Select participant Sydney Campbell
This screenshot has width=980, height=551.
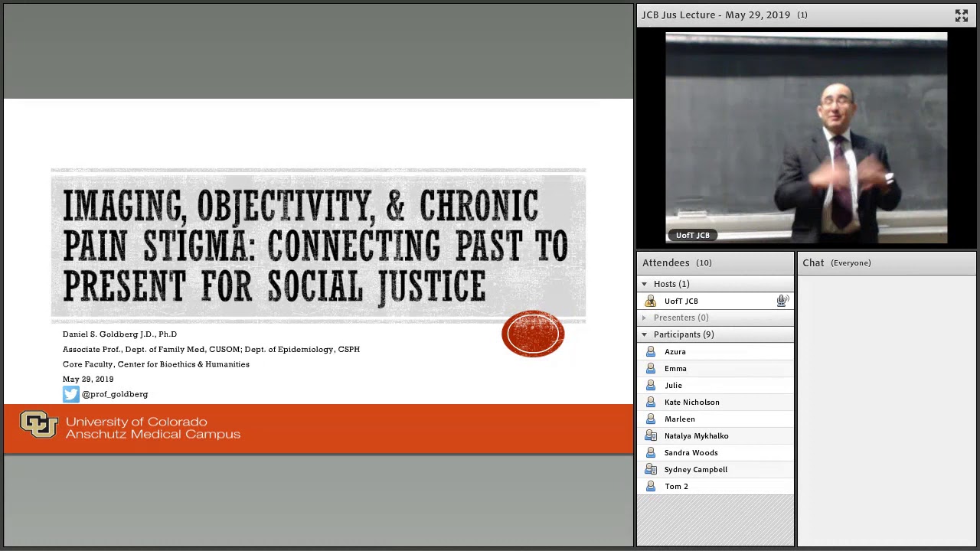(715, 469)
